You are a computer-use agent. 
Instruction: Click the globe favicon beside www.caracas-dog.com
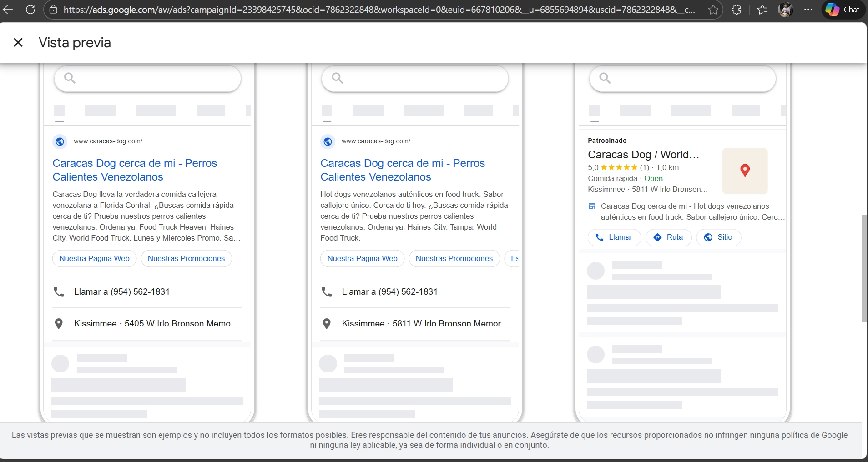point(59,141)
